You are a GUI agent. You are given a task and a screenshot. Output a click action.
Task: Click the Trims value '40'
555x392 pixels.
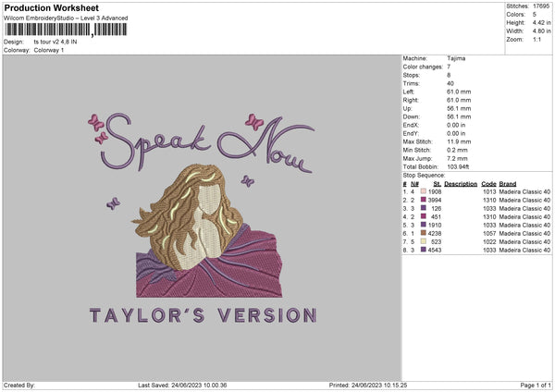click(450, 83)
